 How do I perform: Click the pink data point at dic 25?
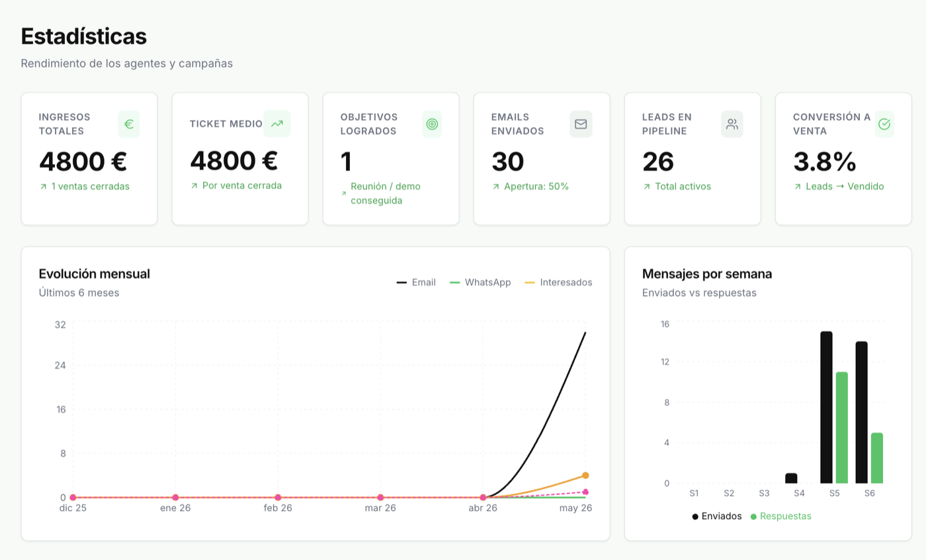pos(73,497)
